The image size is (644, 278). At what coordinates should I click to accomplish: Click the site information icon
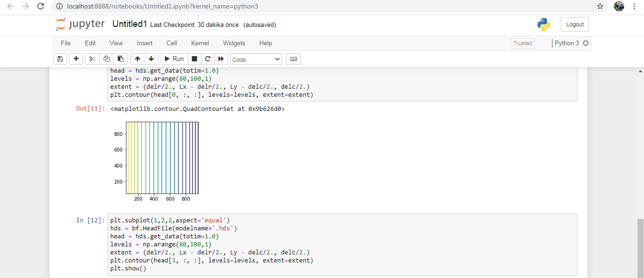point(59,7)
